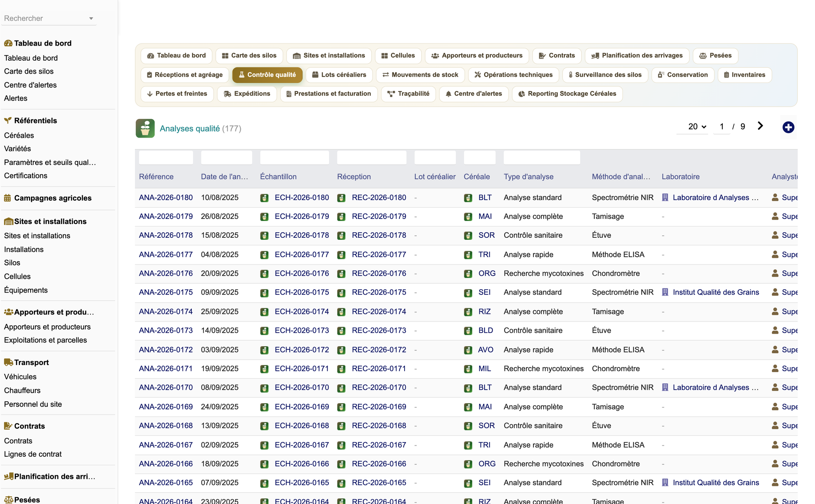This screenshot has width=815, height=504.
Task: Click analyst person icon in ANA-2026-0178 row
Action: click(x=775, y=235)
